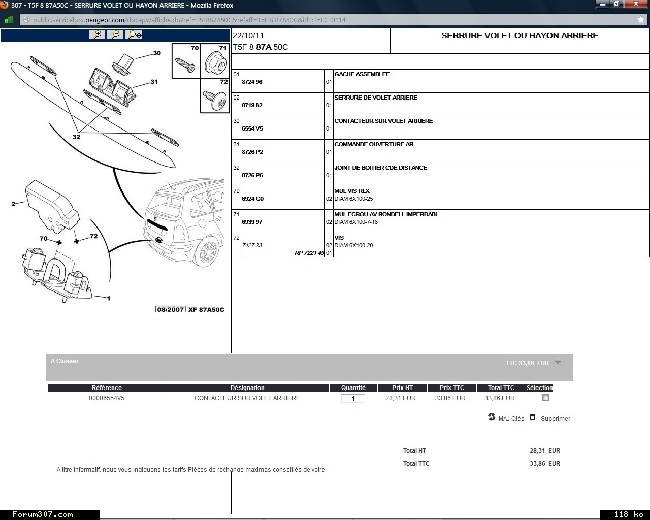Select part reference 8724 96

[x=252, y=82]
